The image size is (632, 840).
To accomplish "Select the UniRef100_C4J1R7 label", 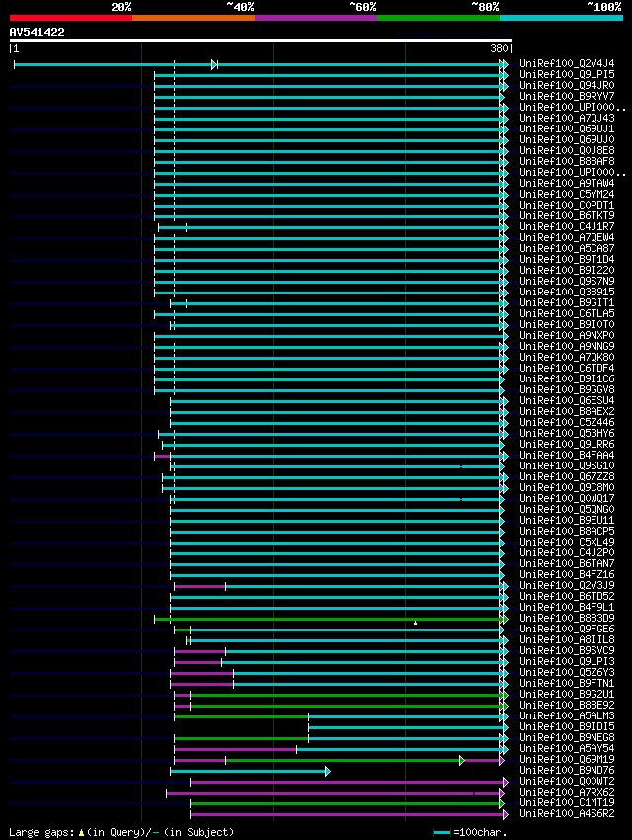I will click(567, 226).
